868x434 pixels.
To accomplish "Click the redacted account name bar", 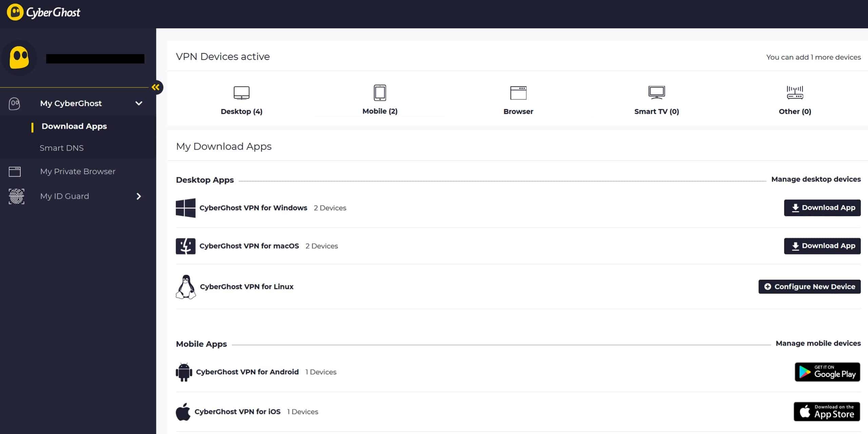I will pyautogui.click(x=95, y=59).
